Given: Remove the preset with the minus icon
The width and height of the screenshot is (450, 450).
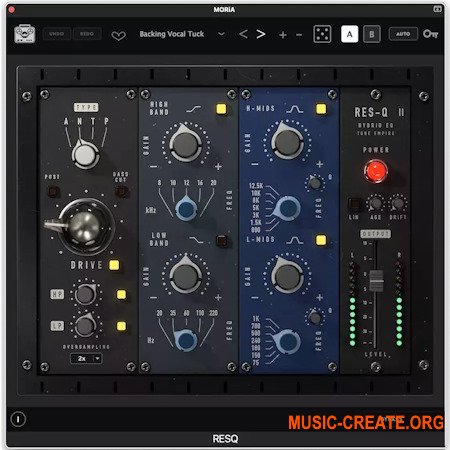Looking at the screenshot, I should (299, 35).
